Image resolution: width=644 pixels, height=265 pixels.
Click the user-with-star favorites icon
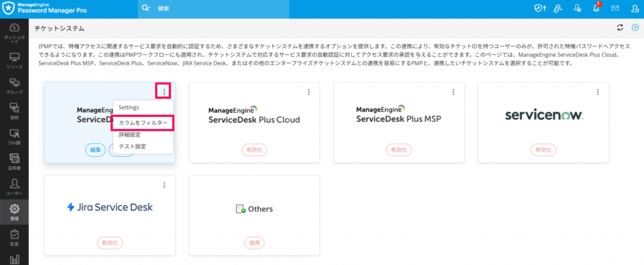pyautogui.click(x=578, y=8)
